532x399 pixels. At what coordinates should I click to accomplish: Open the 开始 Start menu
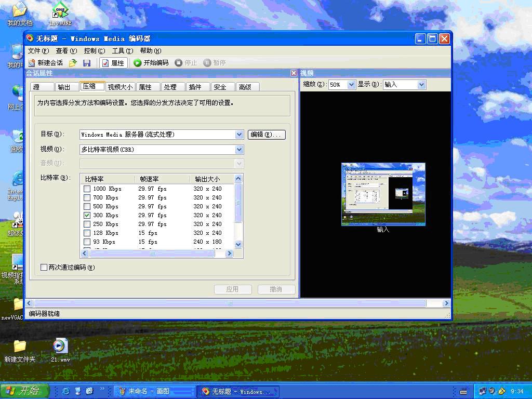point(24,391)
